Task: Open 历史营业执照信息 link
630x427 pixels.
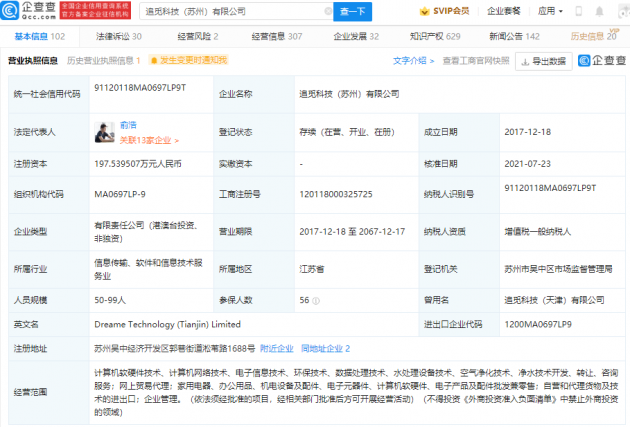Action: pos(103,61)
